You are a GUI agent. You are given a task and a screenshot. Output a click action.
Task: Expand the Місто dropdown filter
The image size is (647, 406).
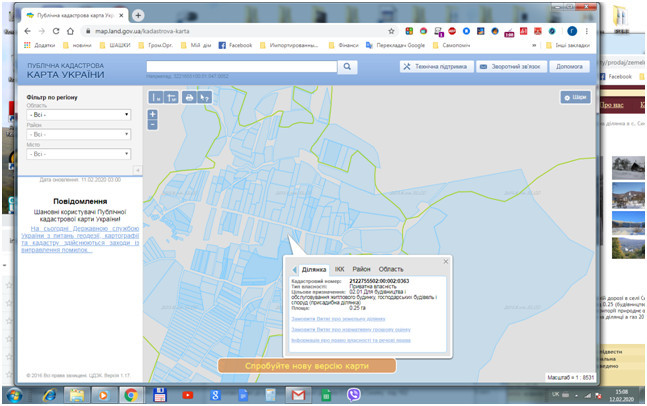tap(79, 154)
